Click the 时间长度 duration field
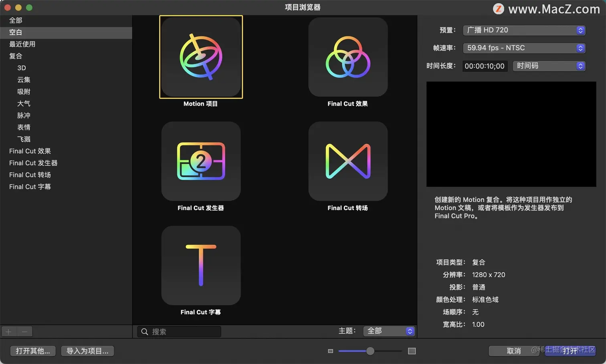This screenshot has height=364, width=606. [485, 66]
